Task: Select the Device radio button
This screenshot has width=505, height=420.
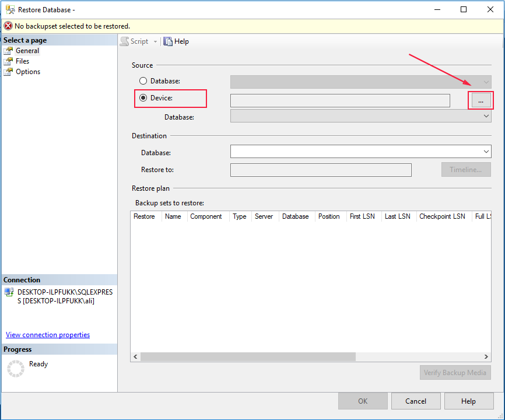Action: pos(143,98)
